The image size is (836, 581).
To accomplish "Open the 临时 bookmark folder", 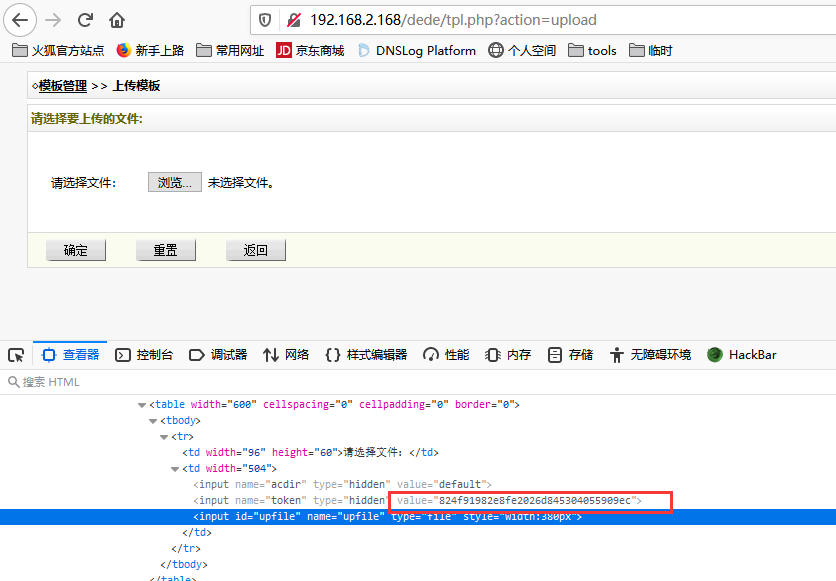I will (x=650, y=51).
